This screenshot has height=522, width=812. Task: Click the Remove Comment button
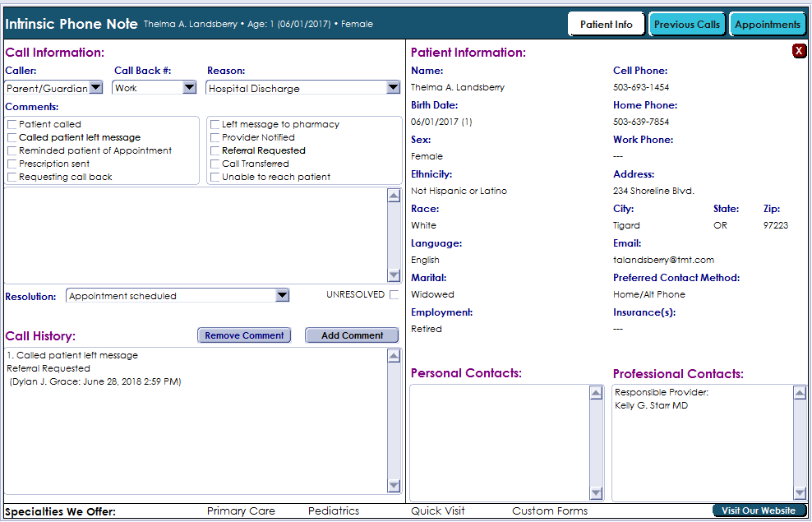(244, 335)
